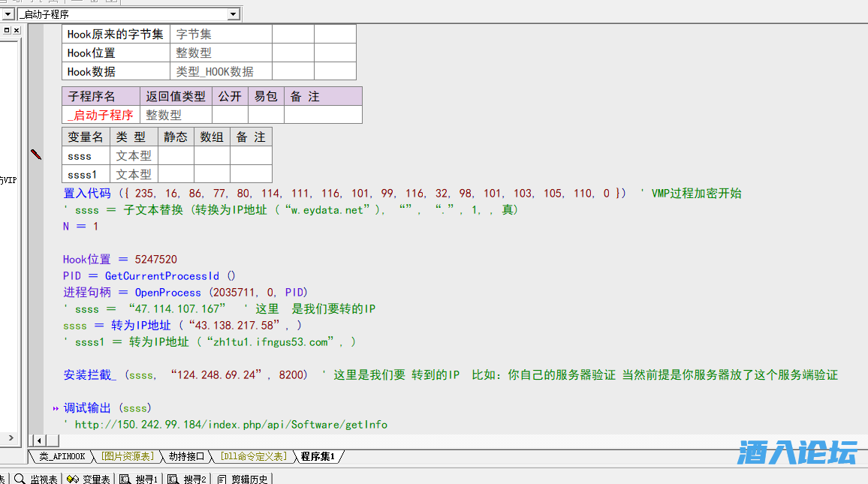This screenshot has width=868, height=484.
Task: Show the 搜寻1 search results panel
Action: pyautogui.click(x=139, y=479)
